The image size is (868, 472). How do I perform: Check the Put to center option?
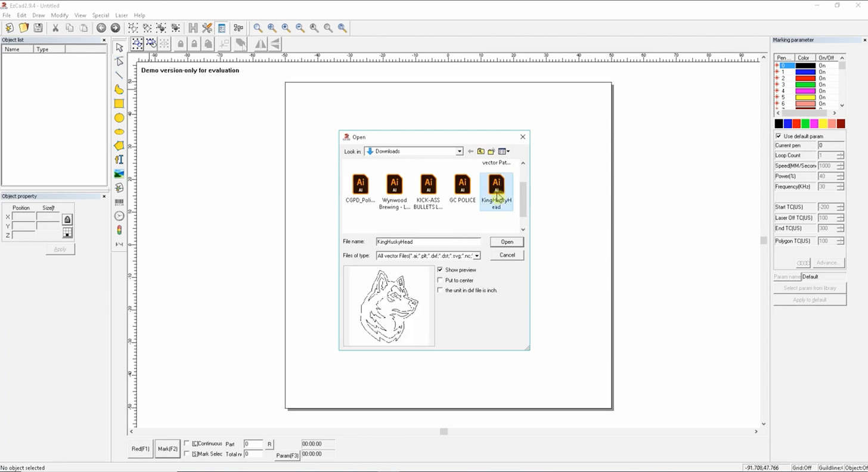[x=440, y=280]
